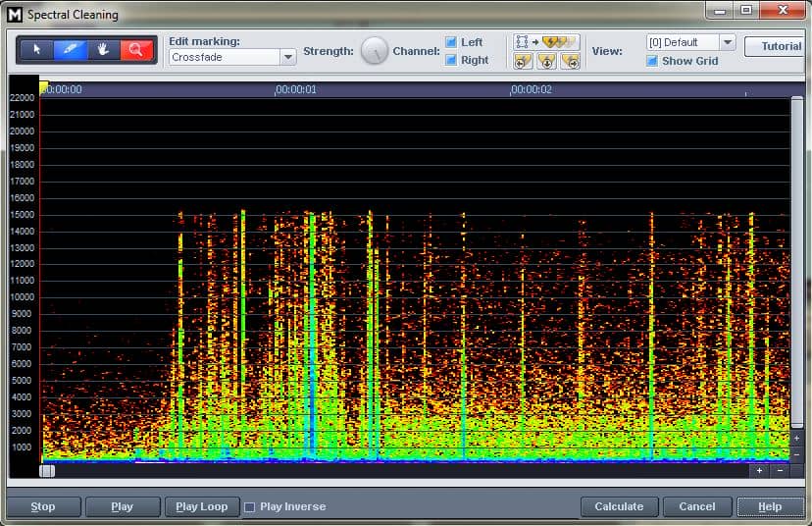This screenshot has height=526, width=812.
Task: Uncheck the Right channel checkbox
Action: pyautogui.click(x=451, y=60)
